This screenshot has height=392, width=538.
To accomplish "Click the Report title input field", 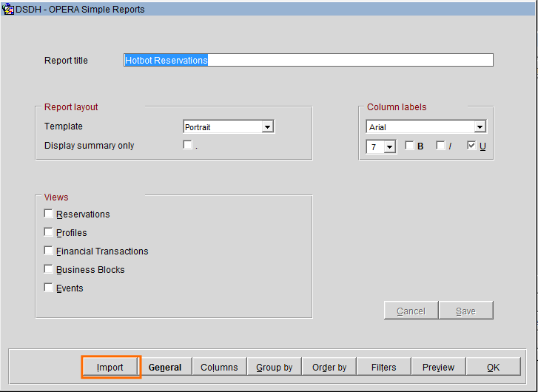I will 309,60.
